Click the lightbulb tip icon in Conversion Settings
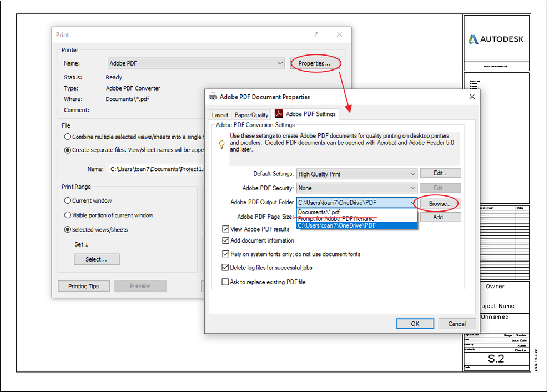Screen dimensions: 554x392 pos(222,144)
